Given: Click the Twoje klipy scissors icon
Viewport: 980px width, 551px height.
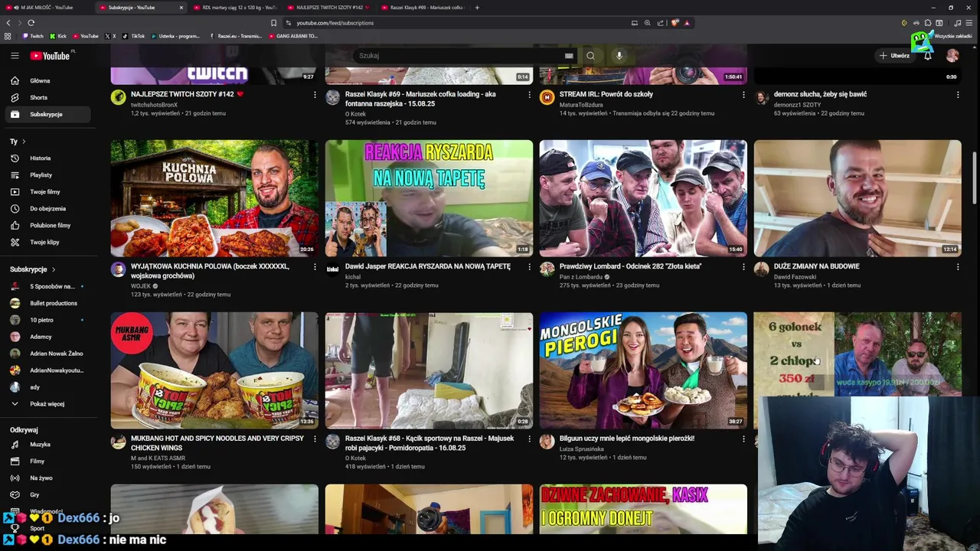Looking at the screenshot, I should [15, 242].
